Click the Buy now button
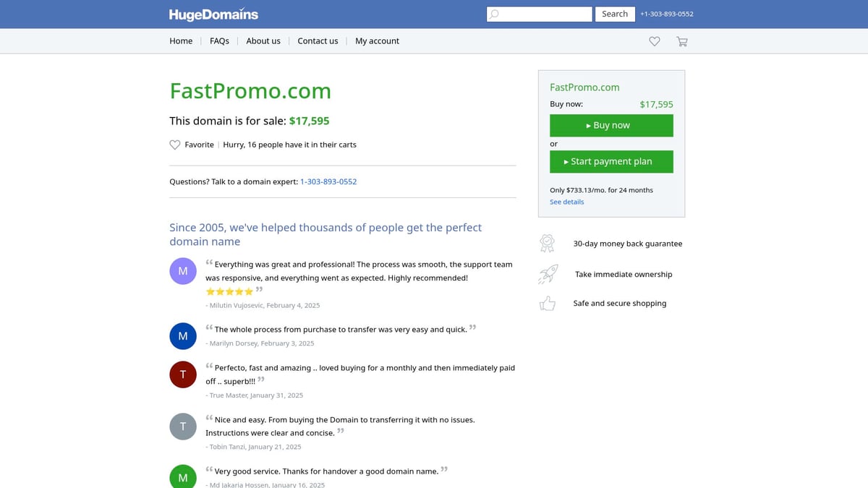 [x=611, y=125]
